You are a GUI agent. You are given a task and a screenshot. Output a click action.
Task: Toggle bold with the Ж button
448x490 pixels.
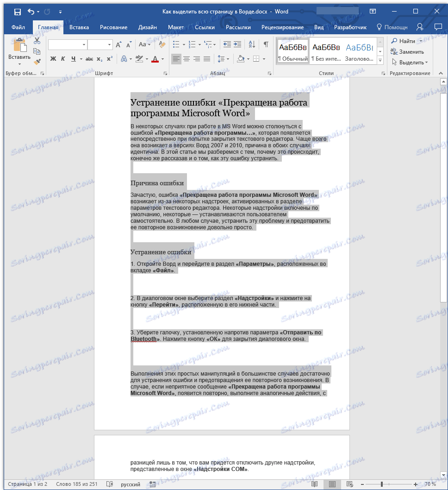53,59
